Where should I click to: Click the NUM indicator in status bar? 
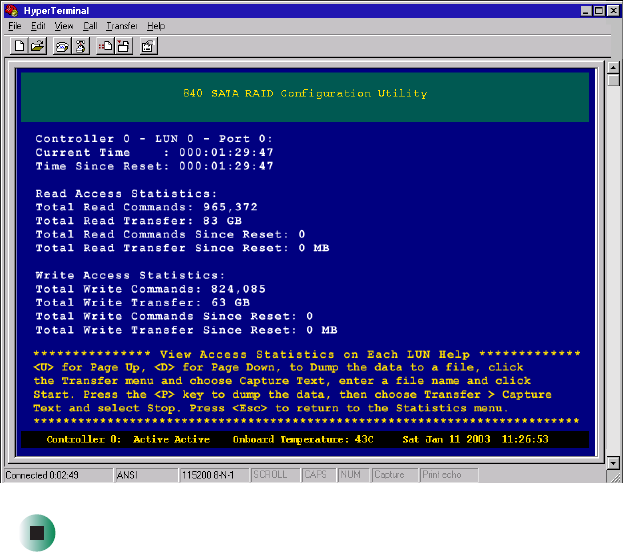coord(353,475)
